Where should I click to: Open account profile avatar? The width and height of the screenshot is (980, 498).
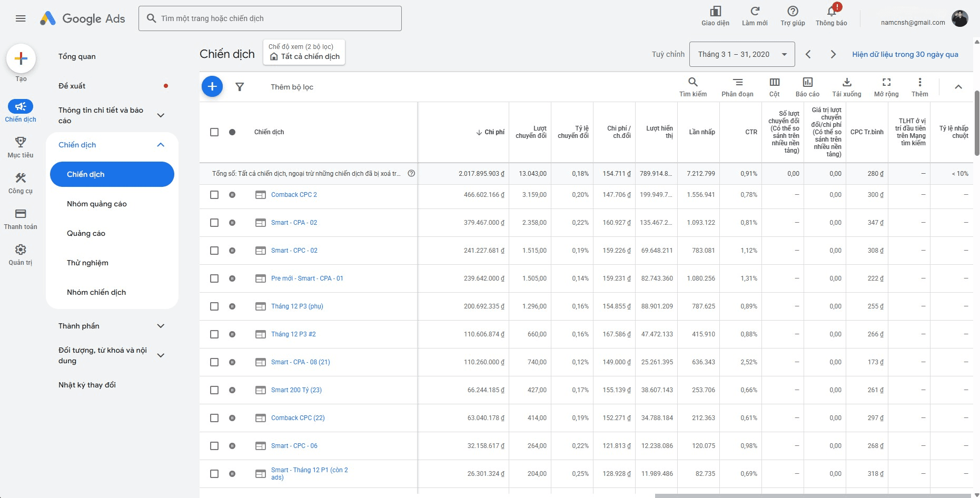tap(959, 18)
